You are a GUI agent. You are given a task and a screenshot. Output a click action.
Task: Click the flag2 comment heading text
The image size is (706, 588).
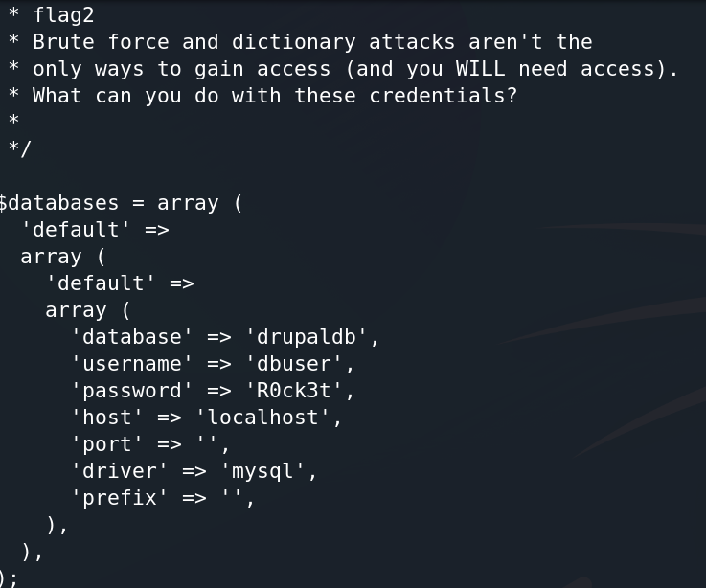(63, 15)
